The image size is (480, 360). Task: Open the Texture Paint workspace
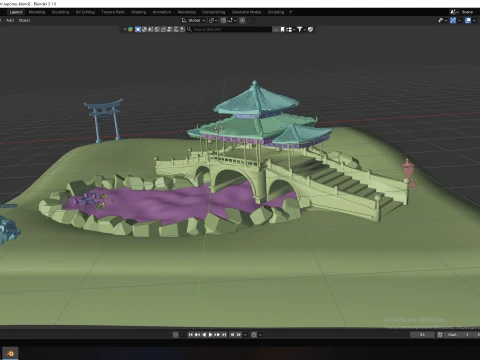pyautogui.click(x=113, y=12)
